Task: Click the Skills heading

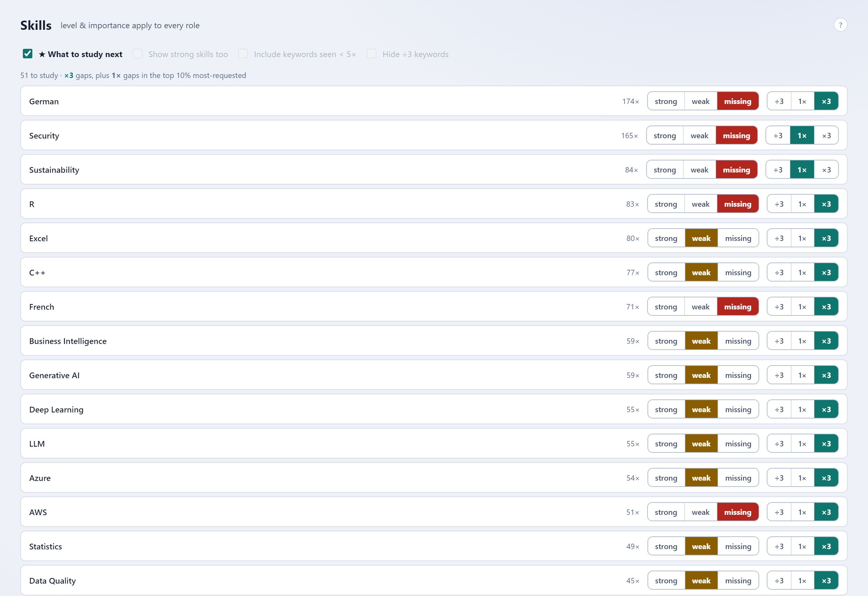Action: pos(36,25)
